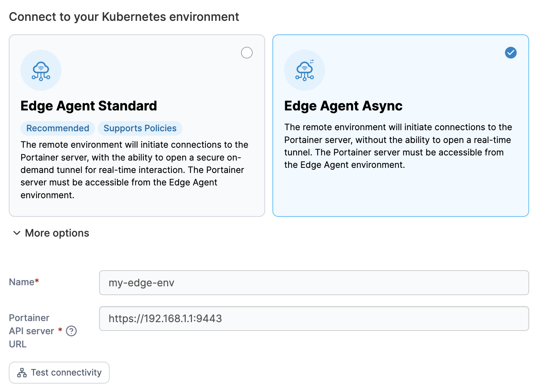Click the checked Edge Agent Async radio
Viewport: 539px width, 392px height.
[511, 53]
